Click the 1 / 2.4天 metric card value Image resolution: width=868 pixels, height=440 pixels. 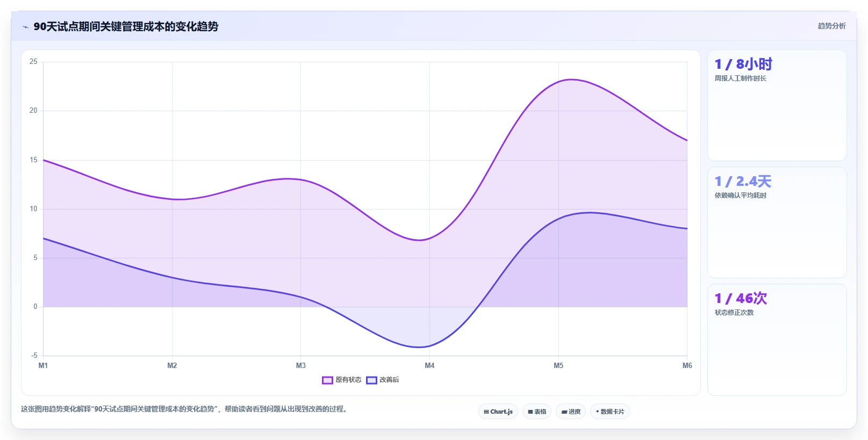[743, 182]
